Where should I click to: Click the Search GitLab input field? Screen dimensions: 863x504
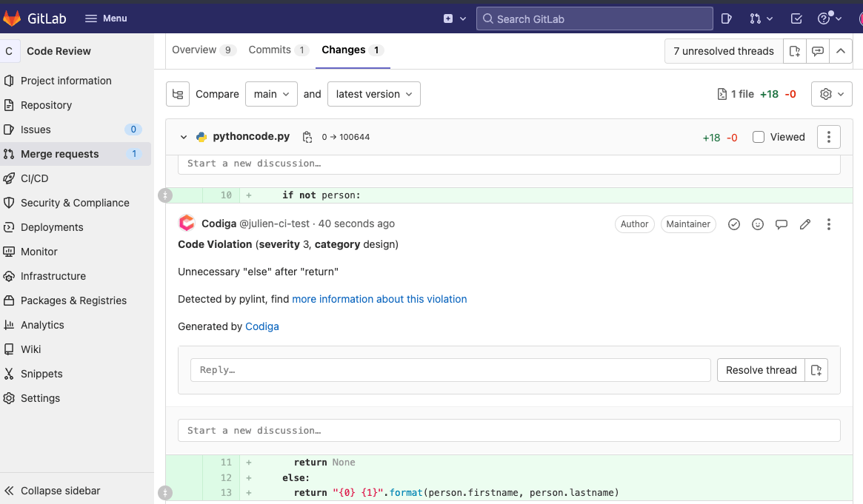[x=593, y=19]
